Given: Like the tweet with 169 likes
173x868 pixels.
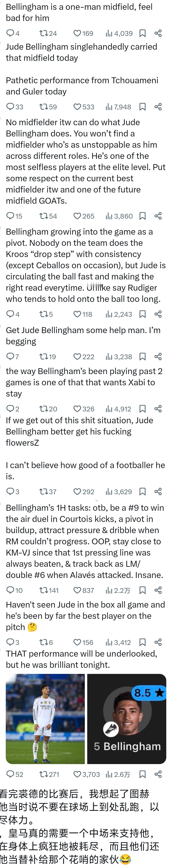Looking at the screenshot, I should tap(78, 33).
